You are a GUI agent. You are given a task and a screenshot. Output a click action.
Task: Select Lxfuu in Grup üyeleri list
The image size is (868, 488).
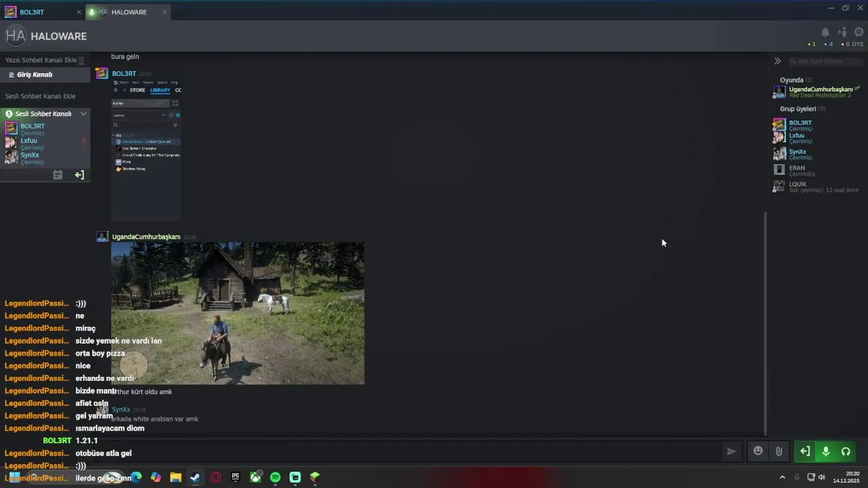point(797,136)
